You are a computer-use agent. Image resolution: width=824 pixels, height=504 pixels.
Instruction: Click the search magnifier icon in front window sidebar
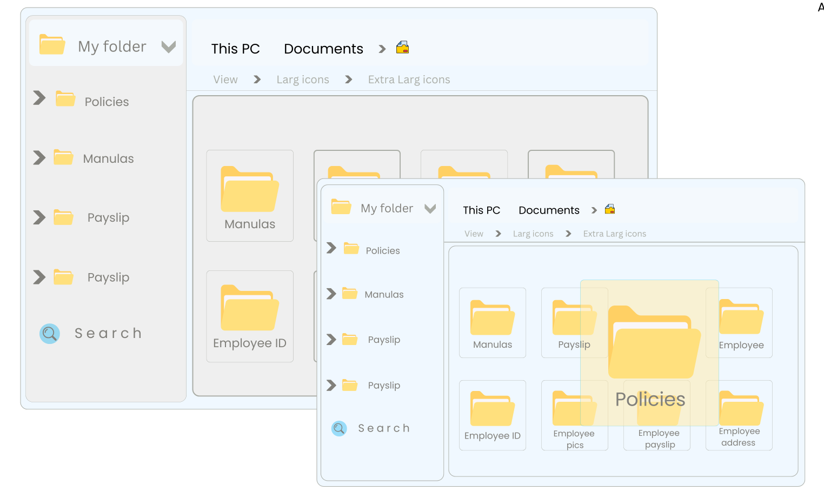[339, 429]
